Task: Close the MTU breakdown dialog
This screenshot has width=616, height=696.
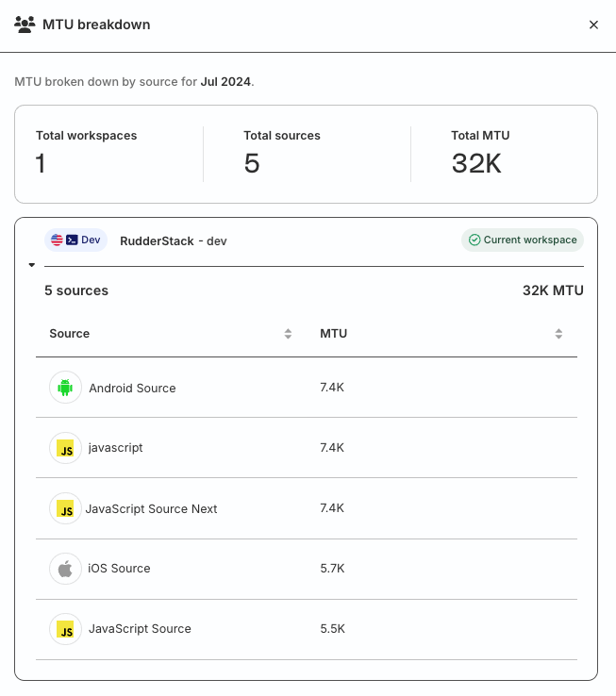Action: click(593, 25)
